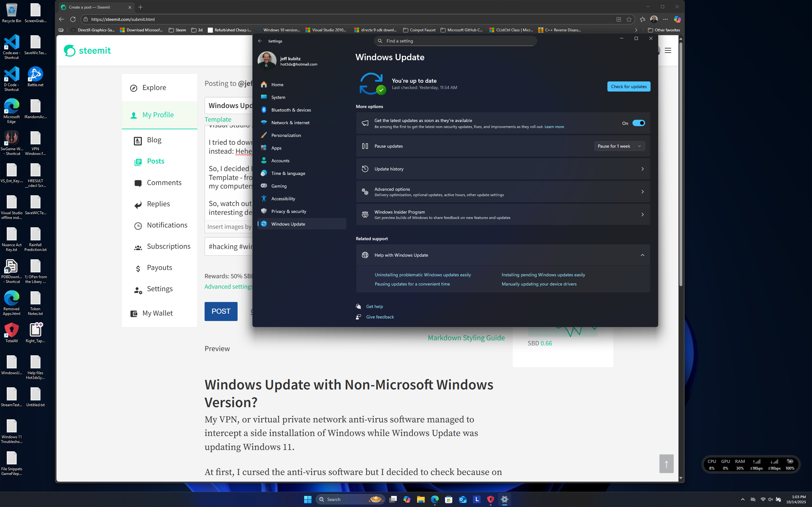Open Steemit Payouts page
Screen dimensions: 812x507
point(159,267)
